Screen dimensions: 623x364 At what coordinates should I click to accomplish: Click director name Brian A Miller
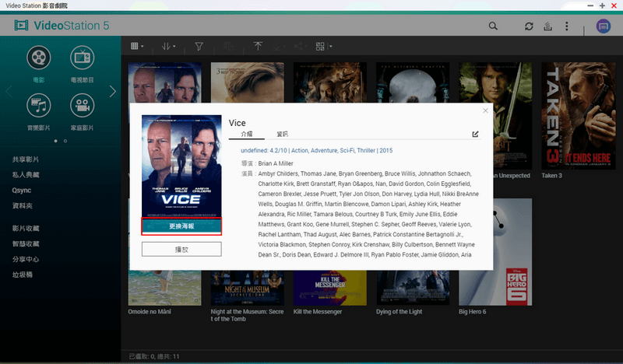(276, 163)
